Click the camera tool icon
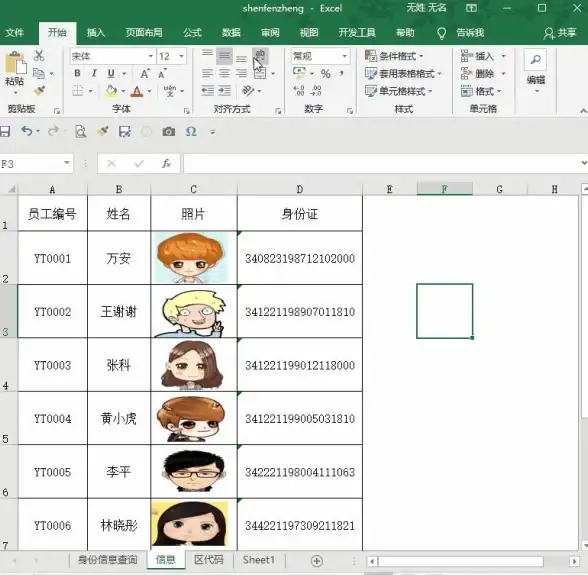588x575 pixels. (169, 131)
